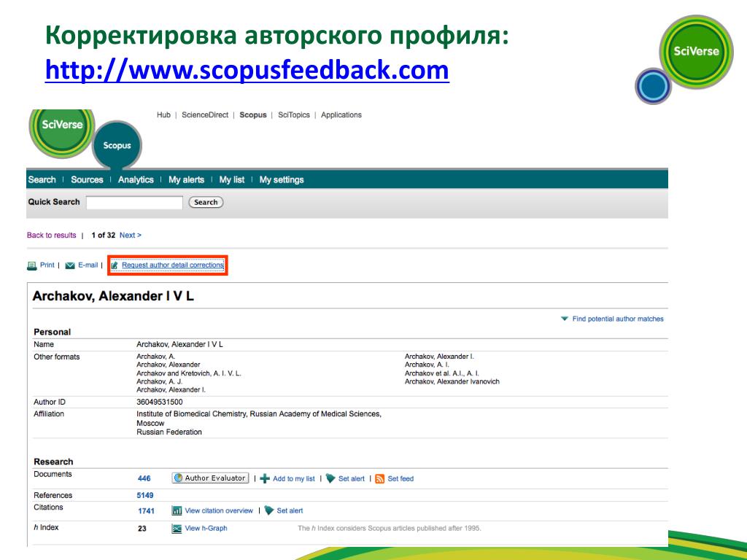Image resolution: width=747 pixels, height=560 pixels.
Task: Click the citation overview chart icon
Action: (x=177, y=510)
